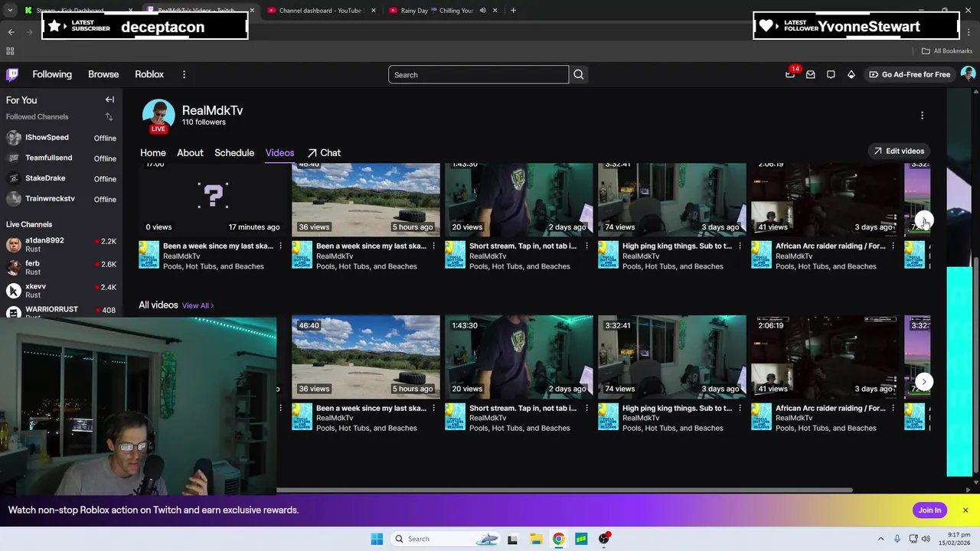Open the Following nav link
The width and height of the screenshot is (980, 551).
tap(52, 74)
